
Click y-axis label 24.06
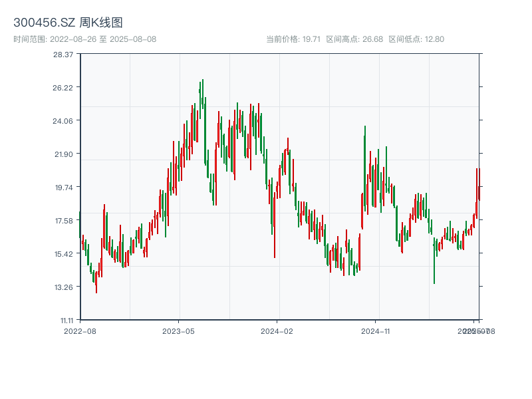[x=63, y=121]
